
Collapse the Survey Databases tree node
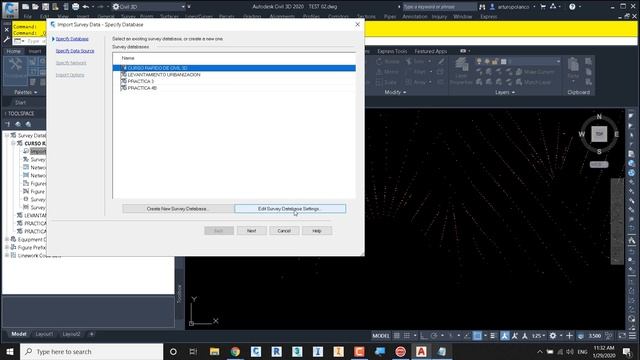(7, 135)
